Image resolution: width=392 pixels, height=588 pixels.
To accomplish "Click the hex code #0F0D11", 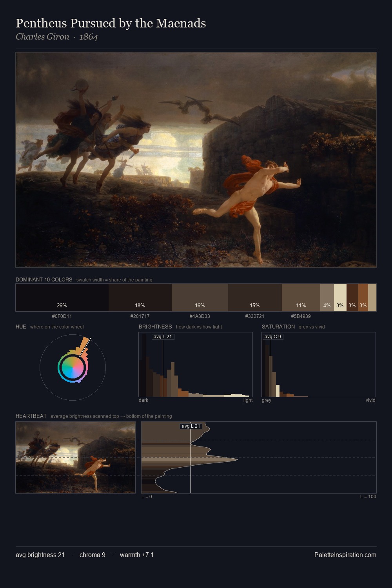I will point(62,316).
